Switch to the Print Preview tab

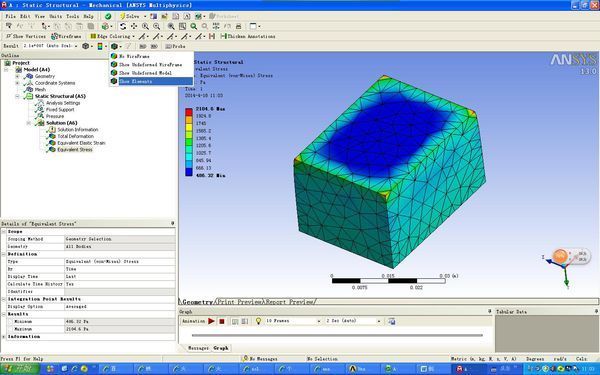click(x=240, y=302)
